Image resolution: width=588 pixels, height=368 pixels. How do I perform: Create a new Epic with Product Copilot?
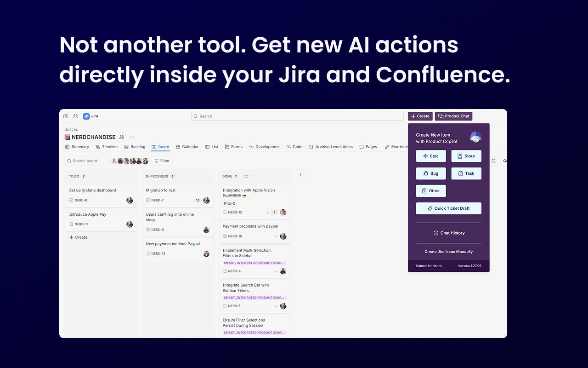click(x=431, y=156)
